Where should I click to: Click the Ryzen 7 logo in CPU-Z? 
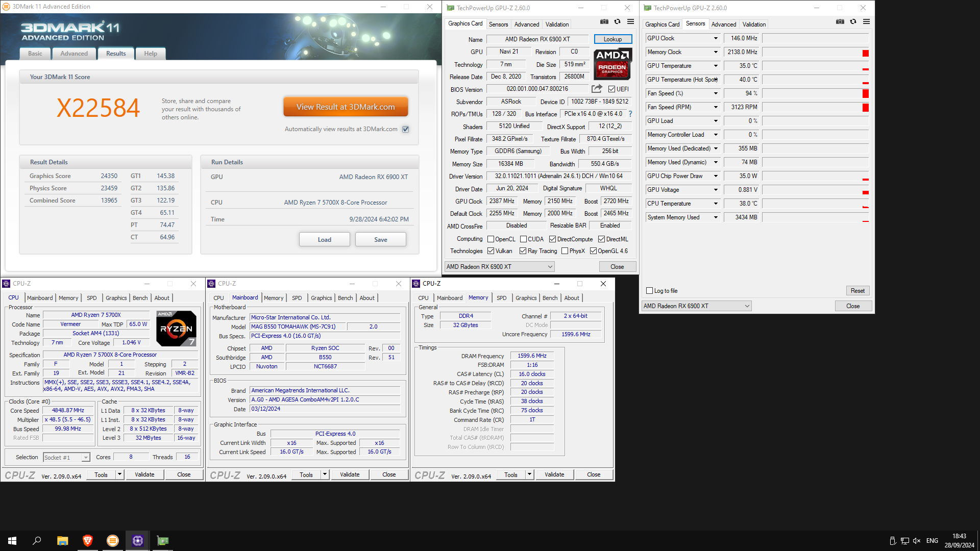point(176,329)
